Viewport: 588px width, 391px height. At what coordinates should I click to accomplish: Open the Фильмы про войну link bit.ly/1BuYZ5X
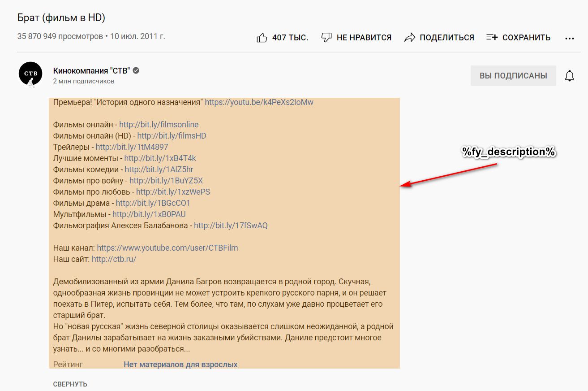click(x=166, y=181)
